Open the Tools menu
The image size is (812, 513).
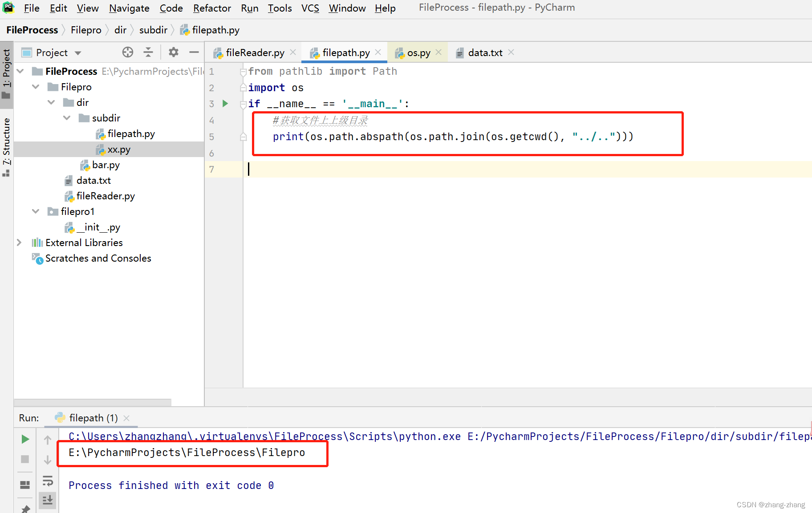pyautogui.click(x=280, y=8)
